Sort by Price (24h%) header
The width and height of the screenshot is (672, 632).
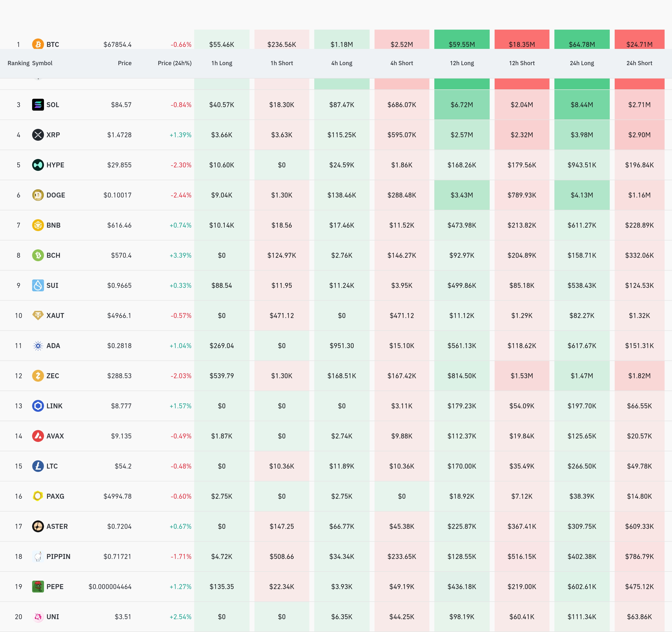point(174,63)
